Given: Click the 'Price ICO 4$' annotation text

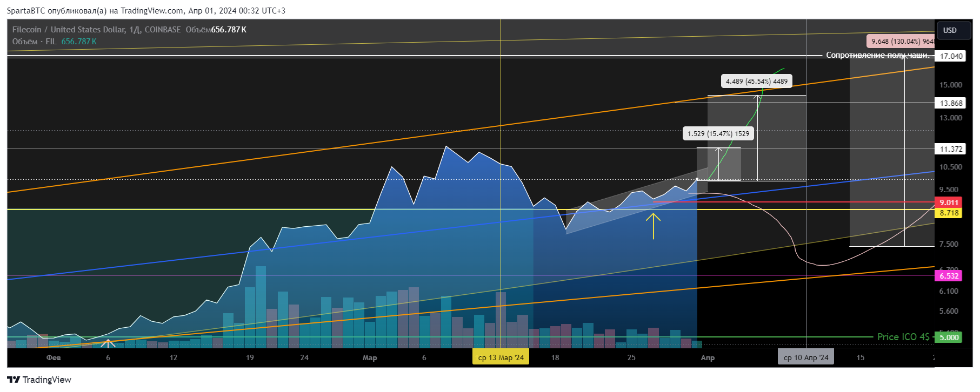Looking at the screenshot, I should coord(903,337).
